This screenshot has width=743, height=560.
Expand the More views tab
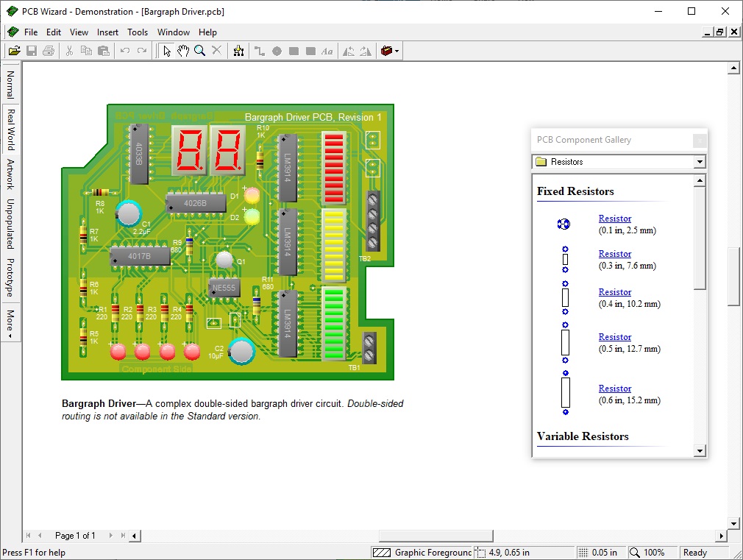(10, 322)
